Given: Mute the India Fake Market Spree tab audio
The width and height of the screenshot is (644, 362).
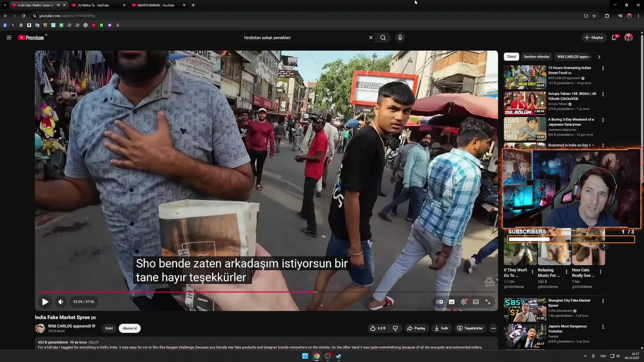Looking at the screenshot, I should 58,5.
